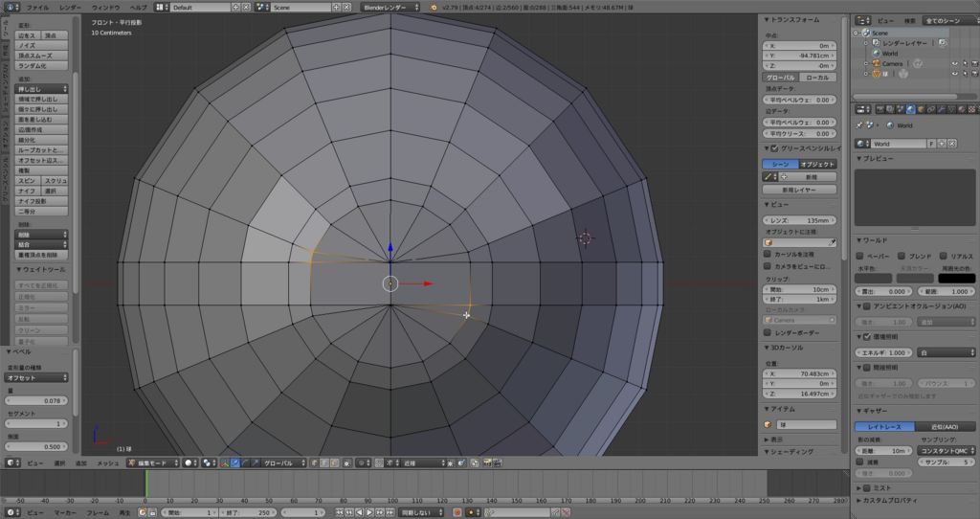Viewport: 980px width, 519px height.
Task: Click the レンズ 135mm value slider
Action: coord(800,220)
